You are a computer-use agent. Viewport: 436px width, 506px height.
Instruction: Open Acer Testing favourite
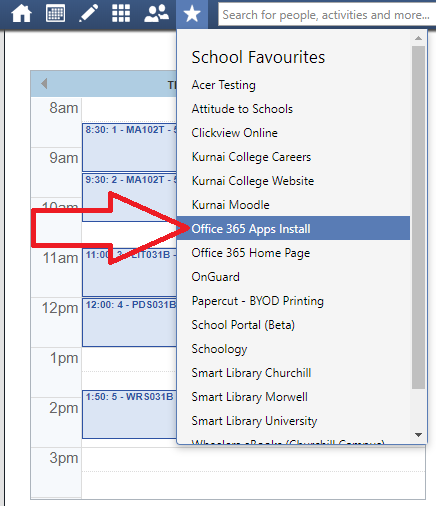coord(223,85)
